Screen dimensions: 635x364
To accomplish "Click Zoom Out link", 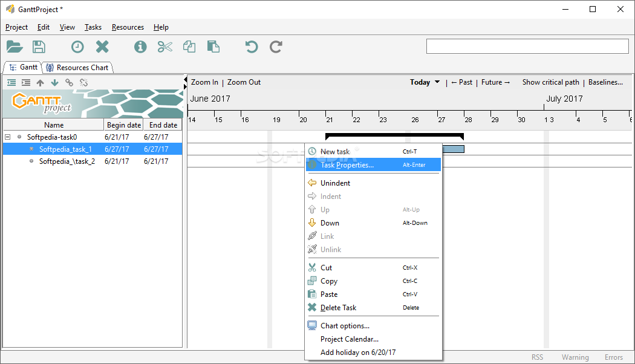I will click(x=244, y=82).
